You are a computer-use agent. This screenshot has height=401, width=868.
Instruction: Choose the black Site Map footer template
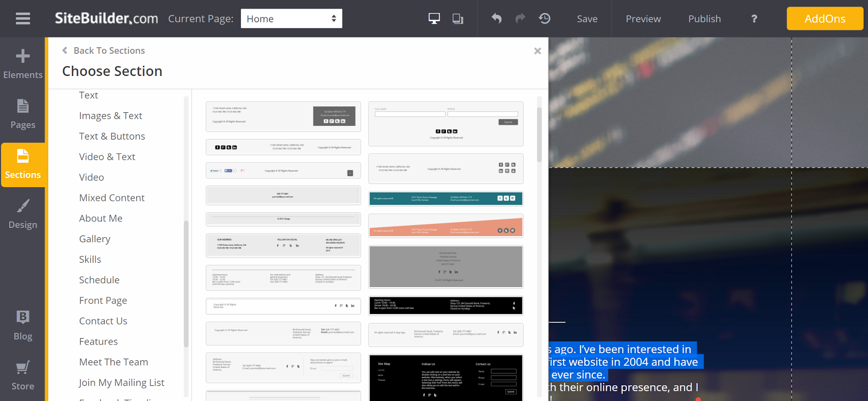click(446, 378)
